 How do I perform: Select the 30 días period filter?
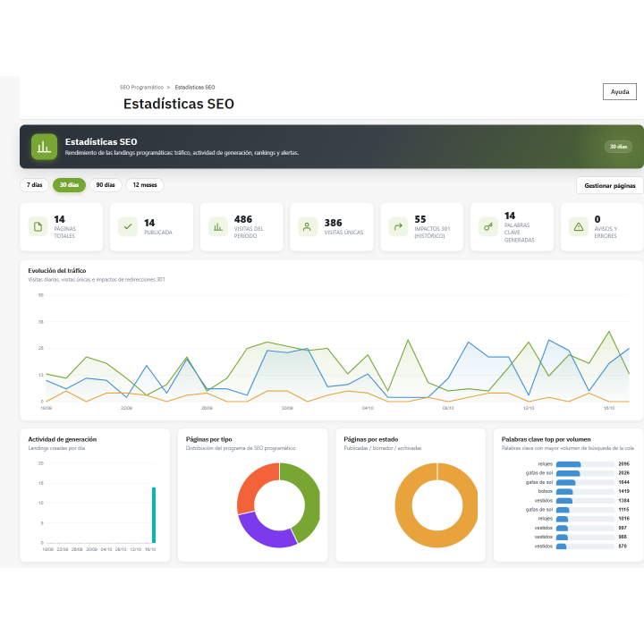click(x=69, y=185)
